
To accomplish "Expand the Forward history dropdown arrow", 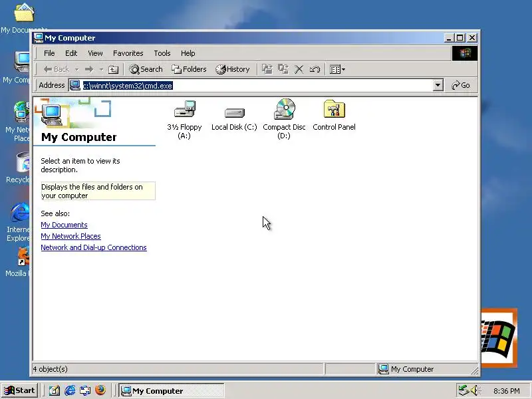I will pos(101,70).
